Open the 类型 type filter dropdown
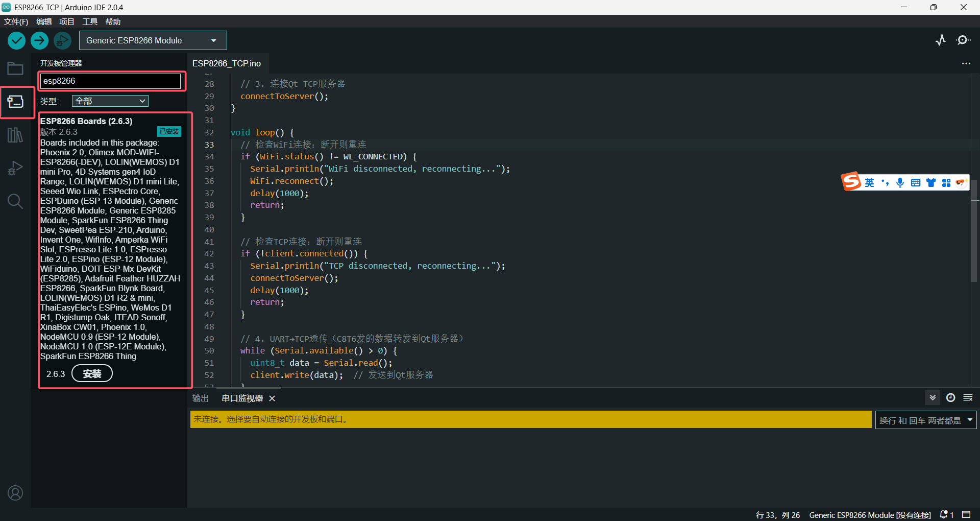The image size is (980, 521). 110,101
